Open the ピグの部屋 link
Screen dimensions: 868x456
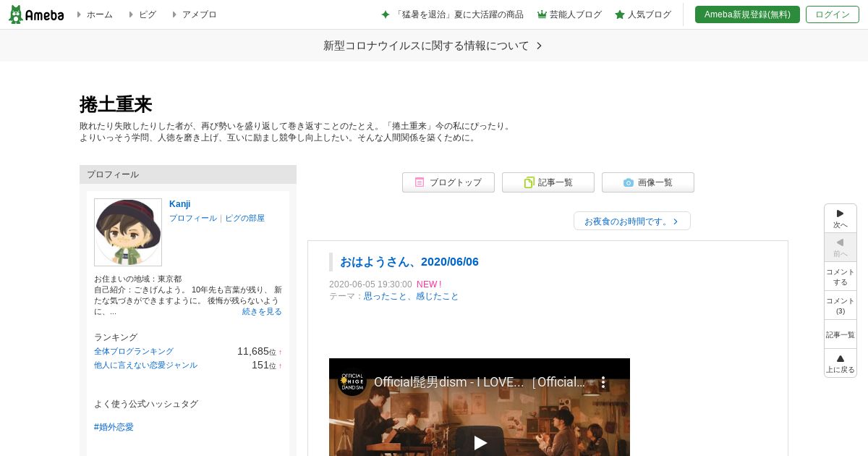click(244, 218)
